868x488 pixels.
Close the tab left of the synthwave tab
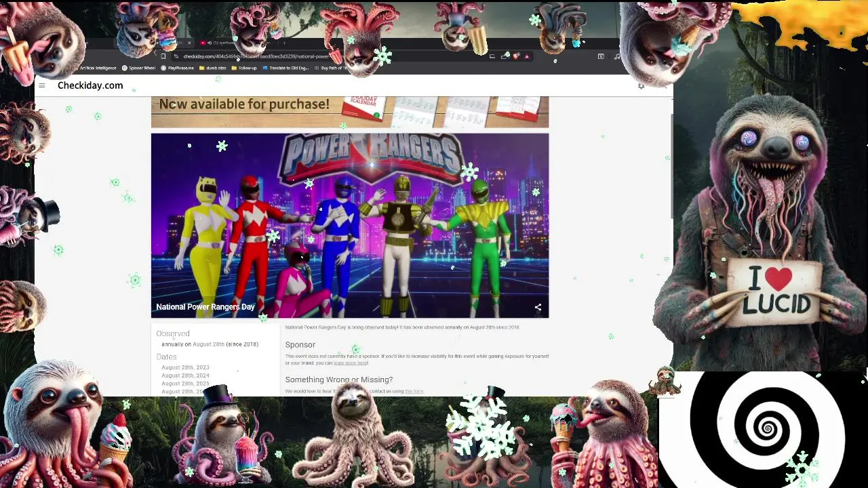coord(189,43)
